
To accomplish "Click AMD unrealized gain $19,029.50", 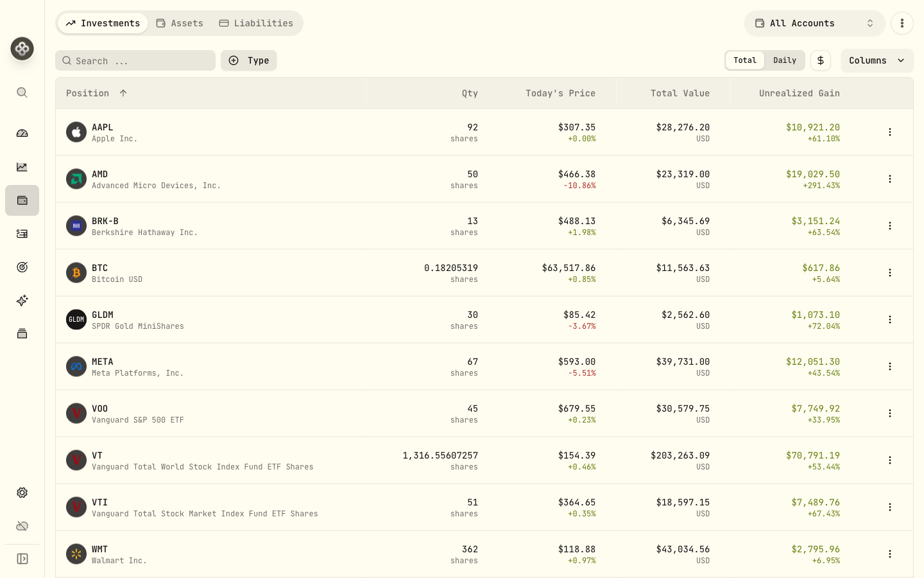I will coord(813,174).
